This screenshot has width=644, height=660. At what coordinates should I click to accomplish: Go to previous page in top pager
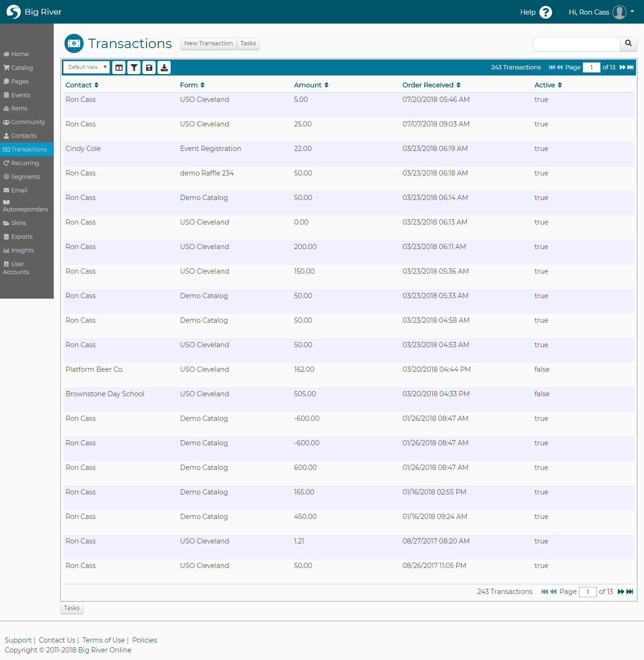click(560, 67)
